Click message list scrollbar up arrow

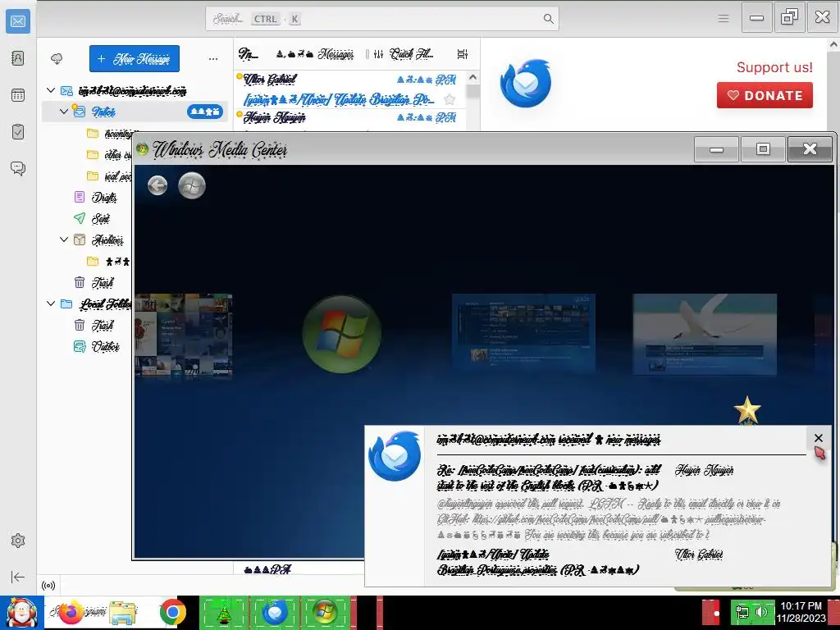(x=472, y=78)
